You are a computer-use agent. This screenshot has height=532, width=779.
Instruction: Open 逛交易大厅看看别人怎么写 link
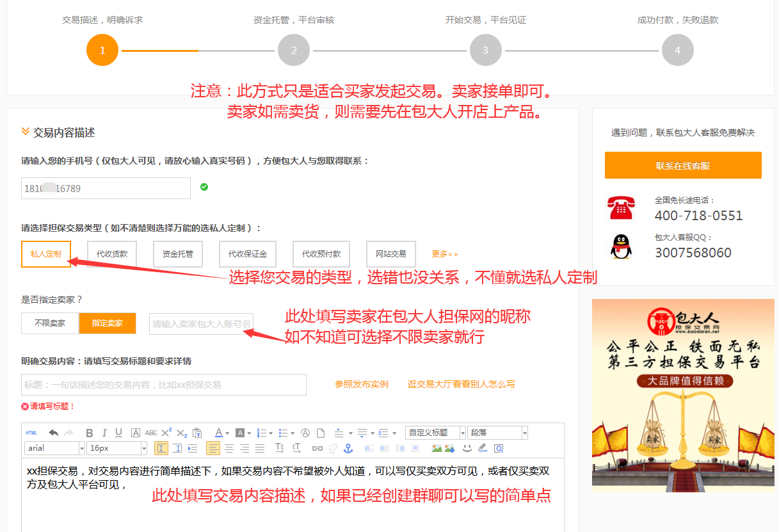461,384
